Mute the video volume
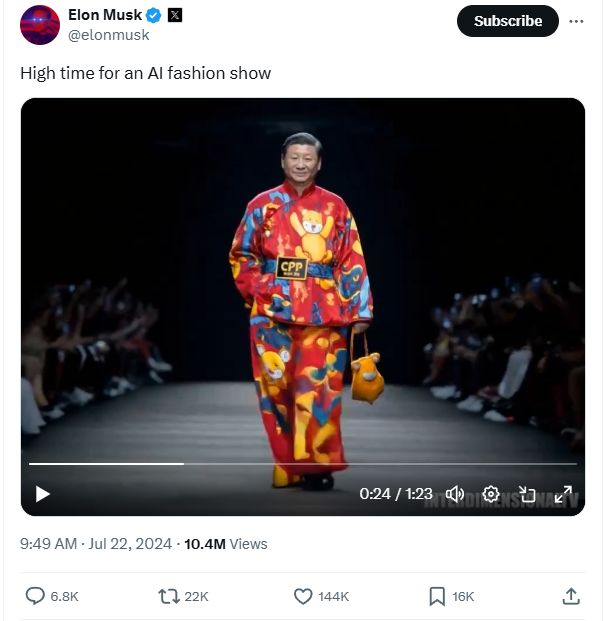This screenshot has height=621, width=604. 455,494
